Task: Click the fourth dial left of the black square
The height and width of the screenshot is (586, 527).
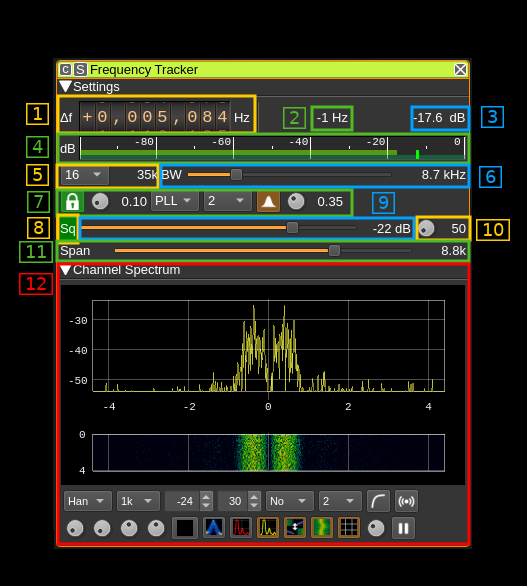Action: tap(156, 528)
